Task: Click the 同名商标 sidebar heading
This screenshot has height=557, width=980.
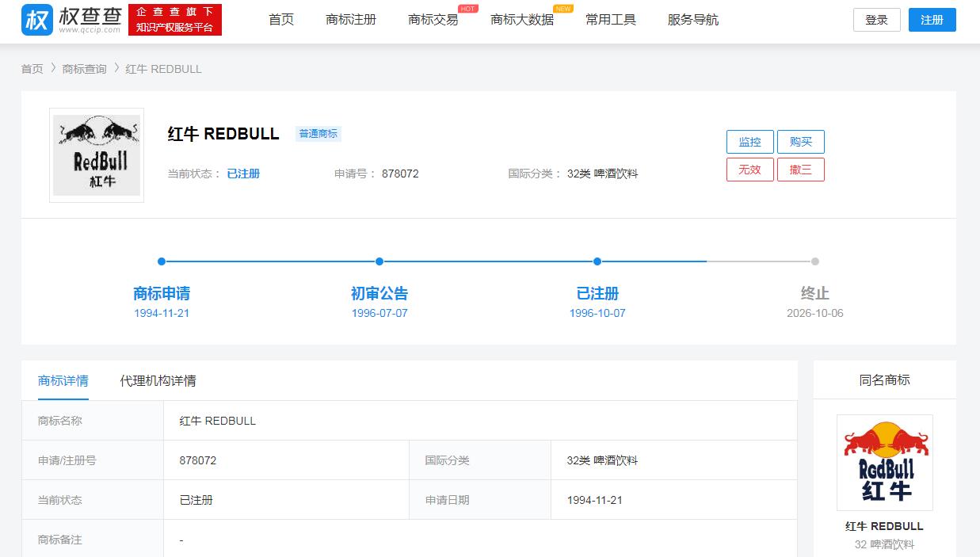Action: tap(885, 380)
